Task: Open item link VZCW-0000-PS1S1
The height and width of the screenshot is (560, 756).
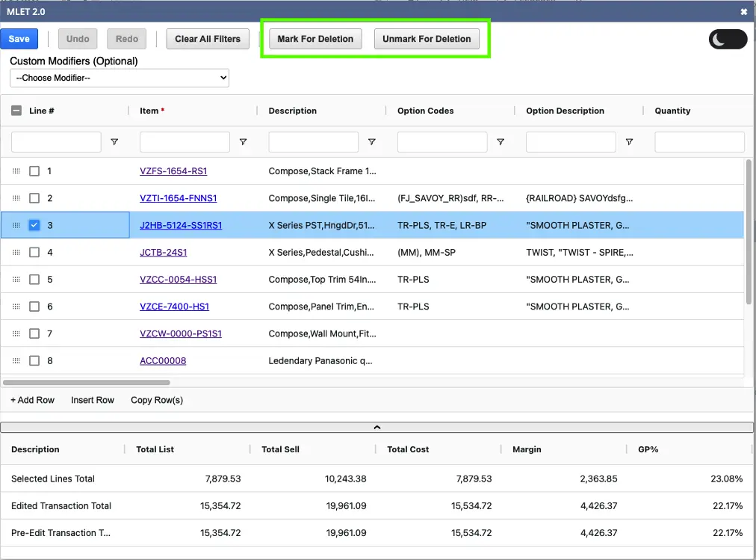Action: tap(181, 333)
